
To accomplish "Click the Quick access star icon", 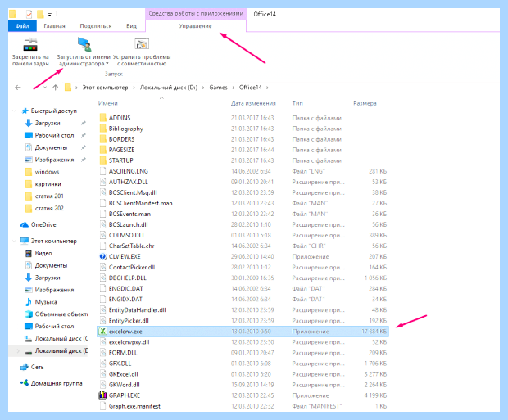I will coord(25,111).
